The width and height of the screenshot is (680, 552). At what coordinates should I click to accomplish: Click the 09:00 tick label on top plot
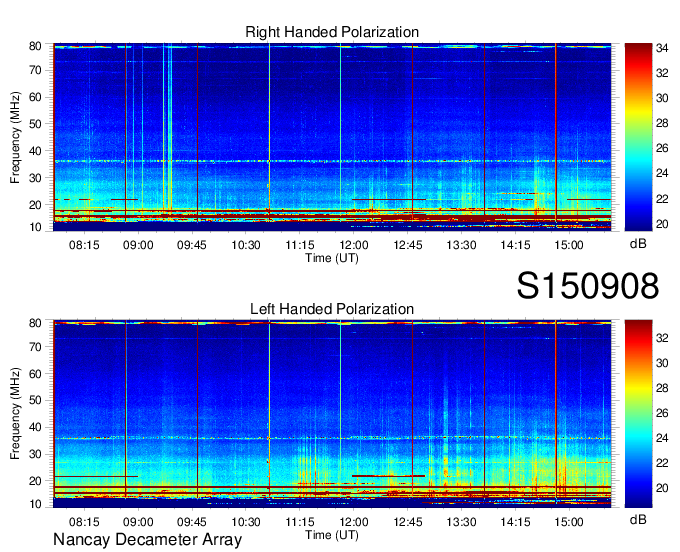138,245
